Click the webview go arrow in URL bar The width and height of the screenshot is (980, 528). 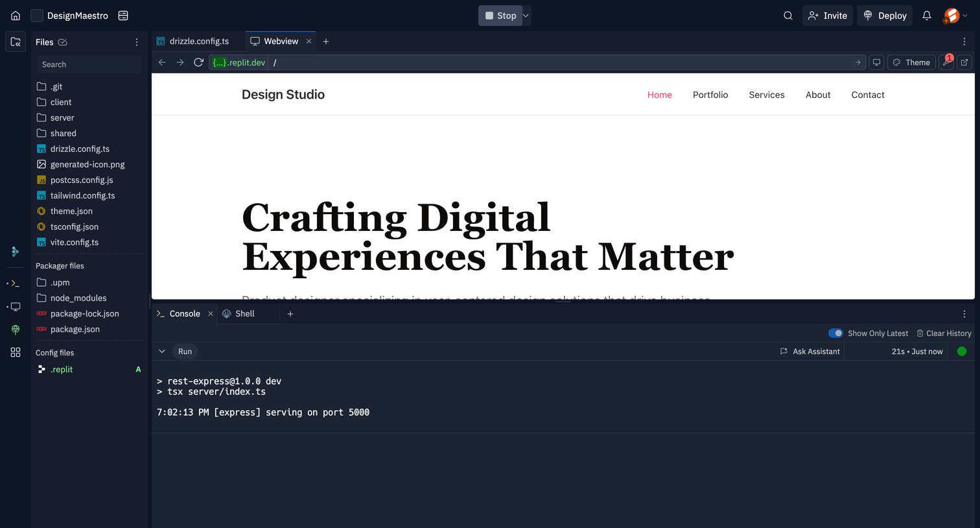click(x=857, y=62)
